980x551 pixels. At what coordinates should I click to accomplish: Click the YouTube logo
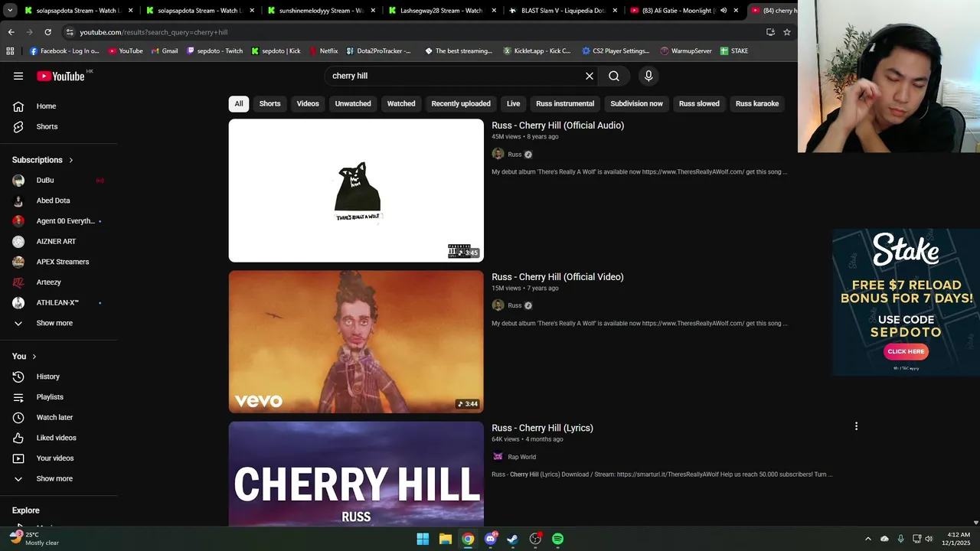pyautogui.click(x=60, y=76)
